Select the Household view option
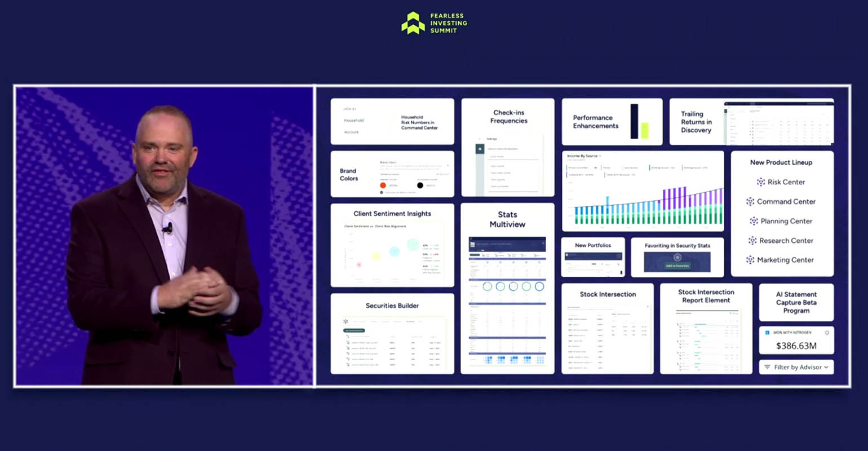The image size is (868, 451). pyautogui.click(x=354, y=120)
